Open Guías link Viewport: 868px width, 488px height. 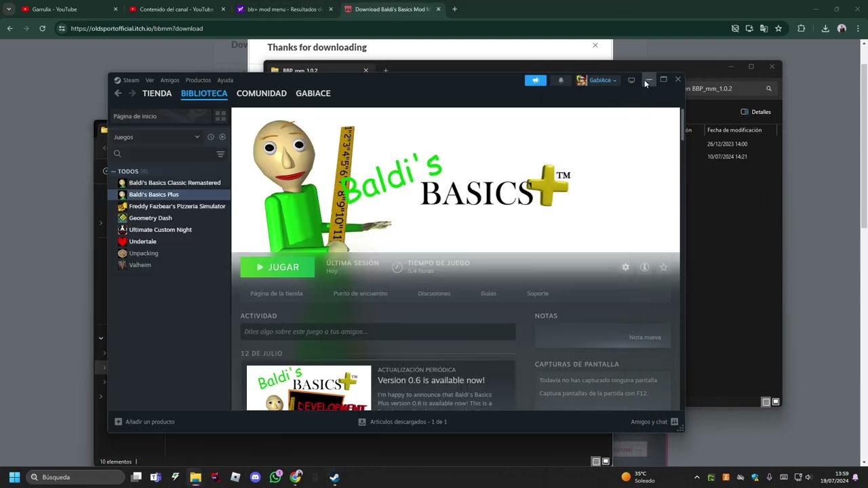[x=488, y=293]
